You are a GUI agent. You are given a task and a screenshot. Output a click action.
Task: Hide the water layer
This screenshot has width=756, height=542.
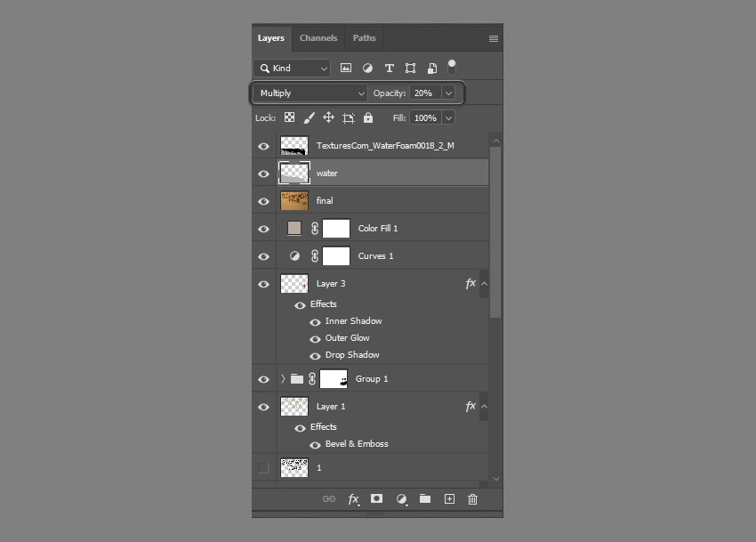(263, 174)
